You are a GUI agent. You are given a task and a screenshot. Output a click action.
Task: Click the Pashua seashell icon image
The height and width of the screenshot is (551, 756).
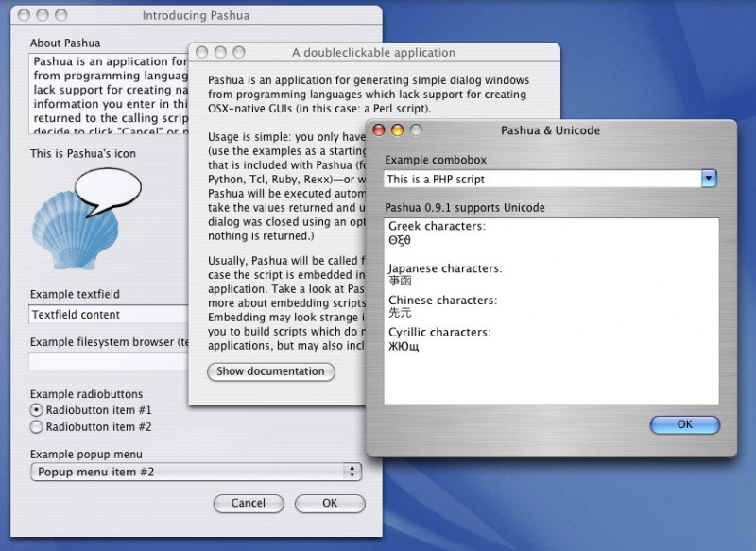click(87, 219)
